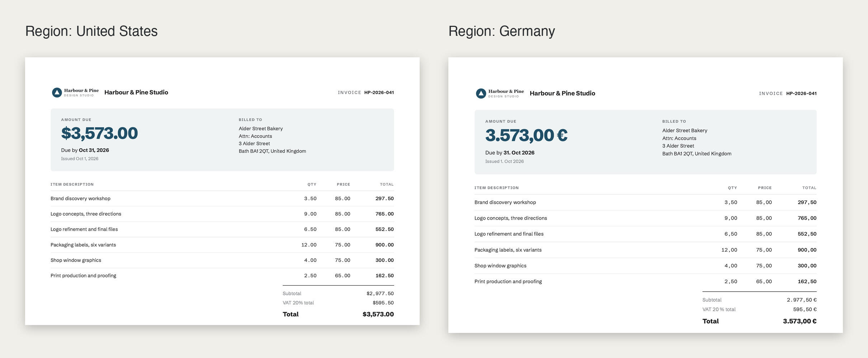Click "Print production and proofing" in the Germany invoice
Viewport: 868px width, 358px height.
508,282
